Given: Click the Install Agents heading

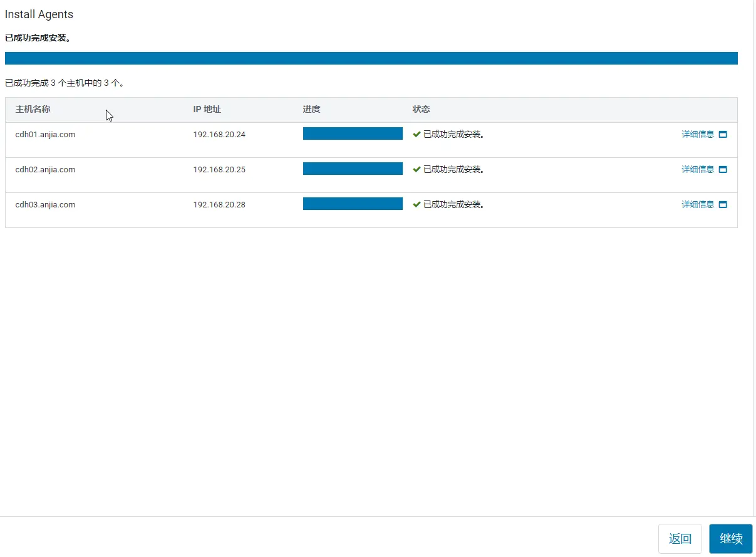Looking at the screenshot, I should pyautogui.click(x=39, y=14).
